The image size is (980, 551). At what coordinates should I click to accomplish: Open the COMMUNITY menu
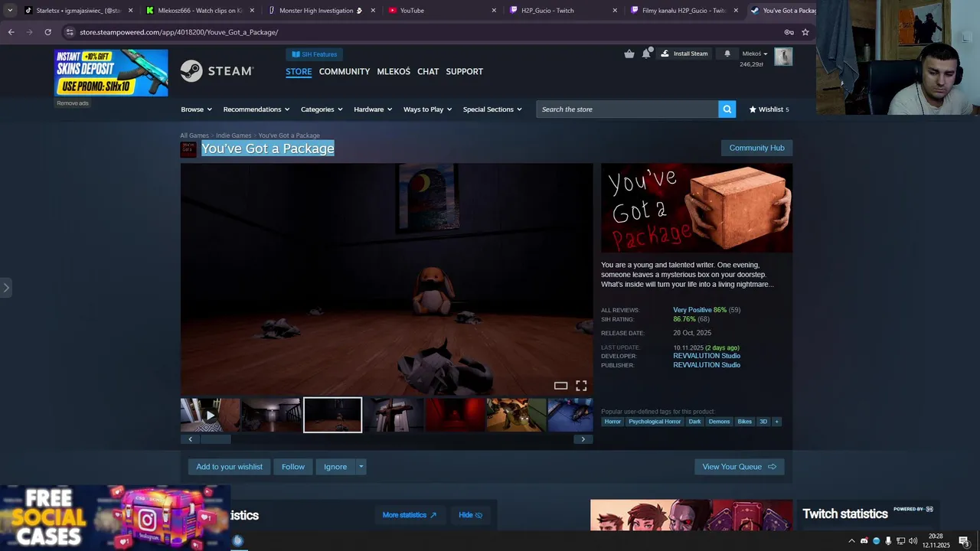(345, 71)
